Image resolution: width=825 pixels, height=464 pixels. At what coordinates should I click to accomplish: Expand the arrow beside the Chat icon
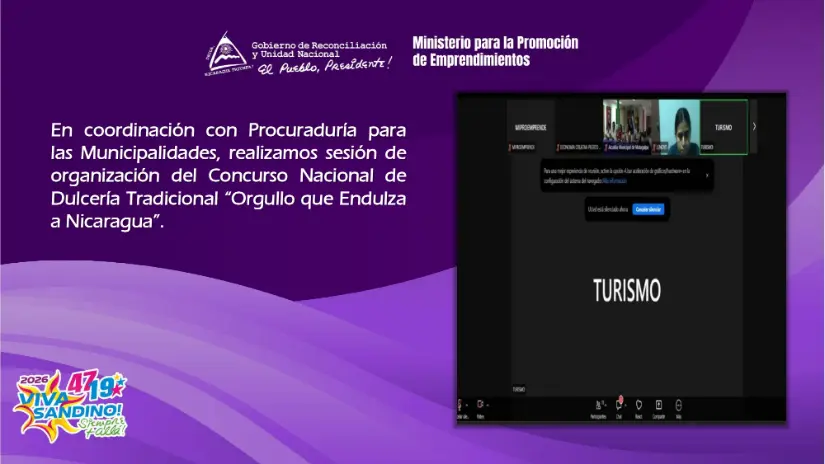point(626,406)
